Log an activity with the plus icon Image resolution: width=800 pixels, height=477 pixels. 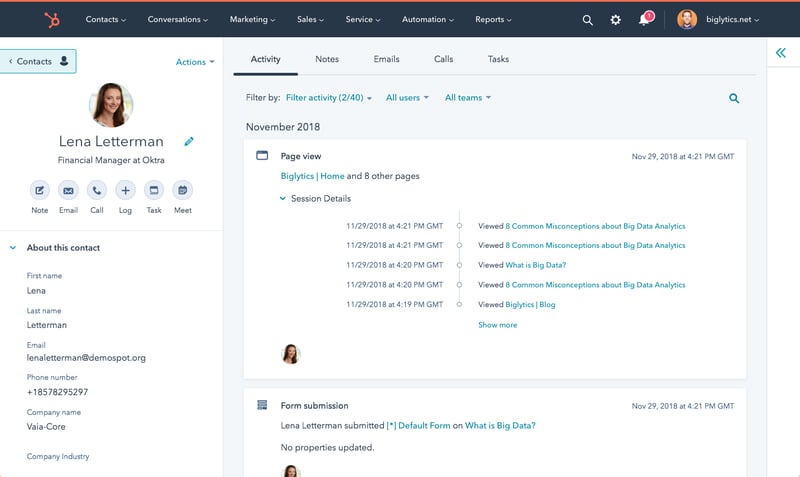click(x=125, y=191)
